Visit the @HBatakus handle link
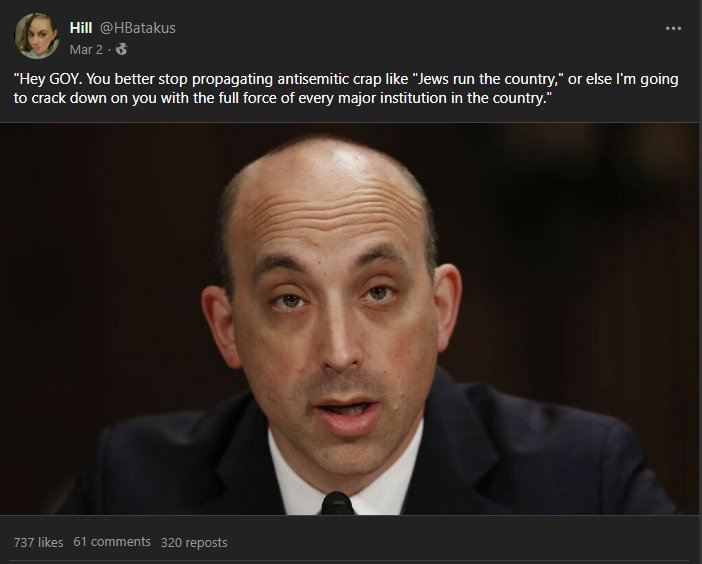This screenshot has height=564, width=702. [137, 28]
